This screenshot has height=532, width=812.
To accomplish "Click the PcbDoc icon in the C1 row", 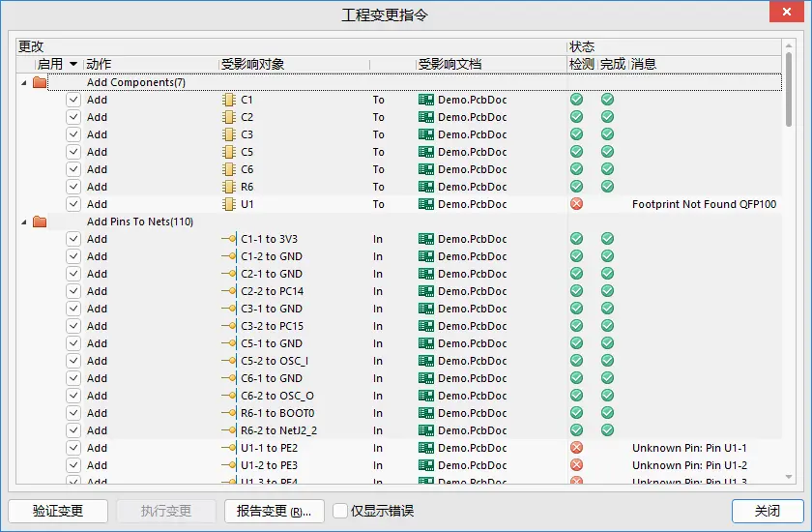I will pos(426,100).
